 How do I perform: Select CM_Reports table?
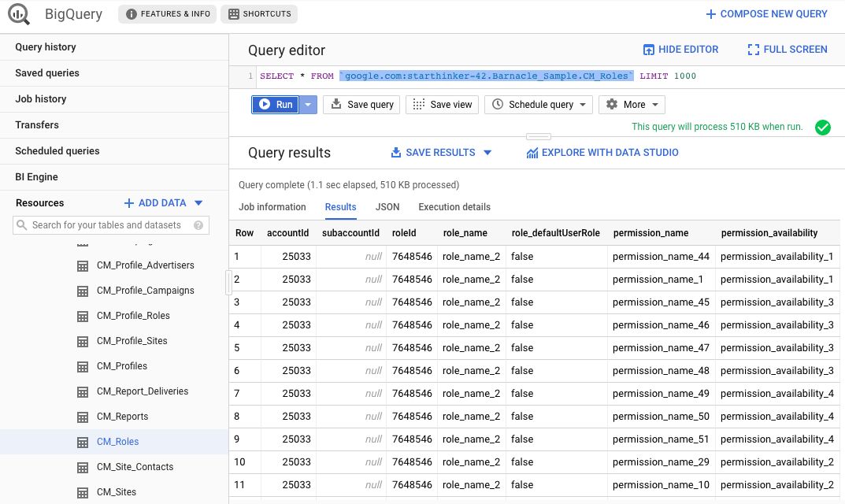pos(122,417)
